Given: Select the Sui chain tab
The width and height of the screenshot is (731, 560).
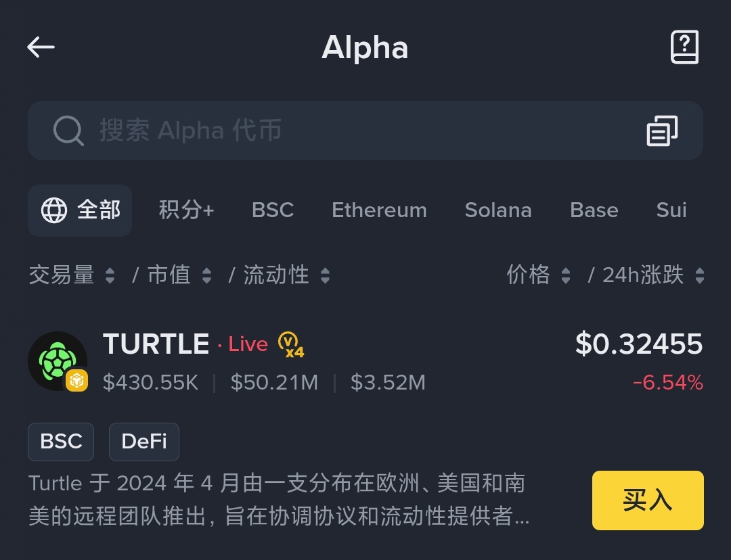Looking at the screenshot, I should (671, 210).
